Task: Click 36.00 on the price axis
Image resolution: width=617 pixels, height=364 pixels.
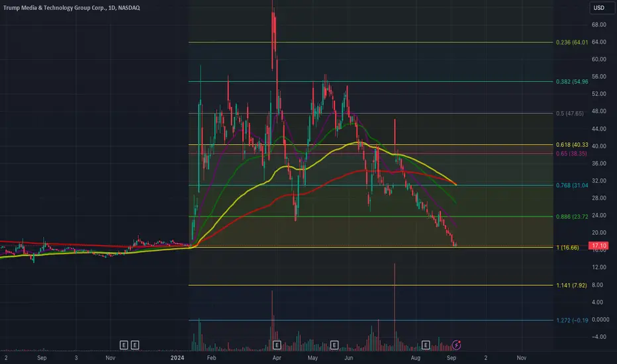Action: point(598,163)
